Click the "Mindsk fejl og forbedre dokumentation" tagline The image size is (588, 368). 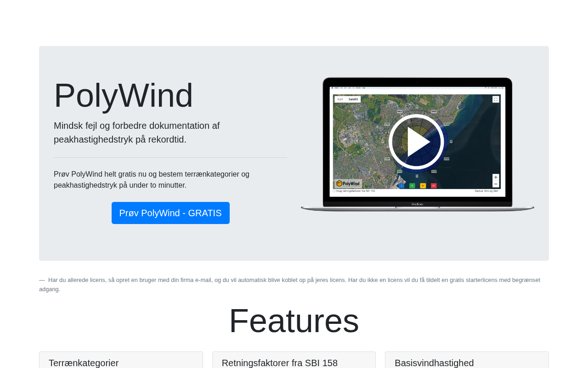pyautogui.click(x=137, y=132)
